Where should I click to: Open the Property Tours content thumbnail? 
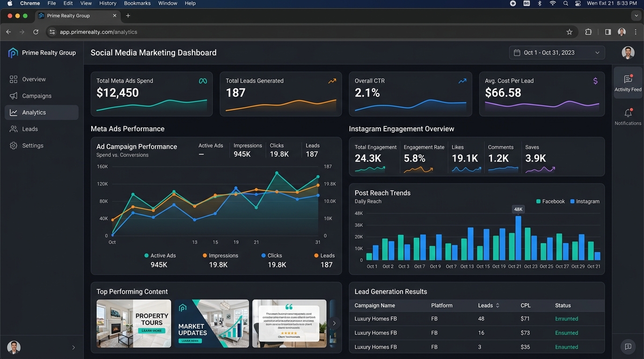(x=134, y=323)
